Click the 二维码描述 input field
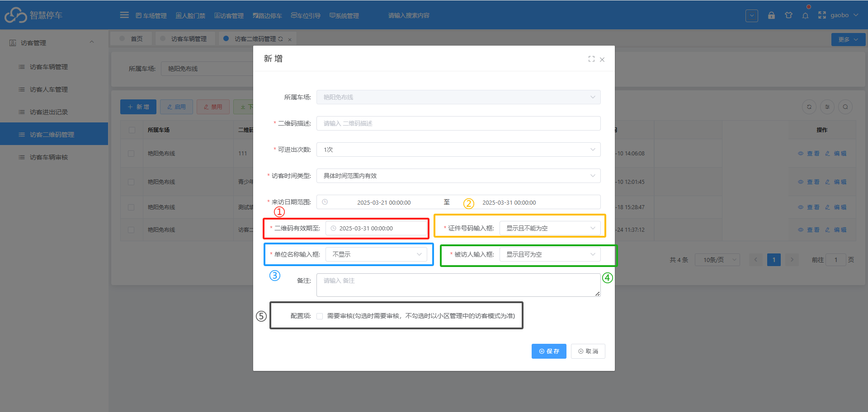Screen dimensions: 868x412 click(458, 123)
